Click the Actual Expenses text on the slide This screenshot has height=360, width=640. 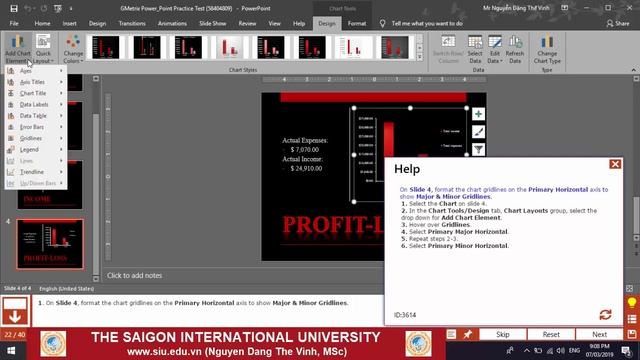pos(304,140)
